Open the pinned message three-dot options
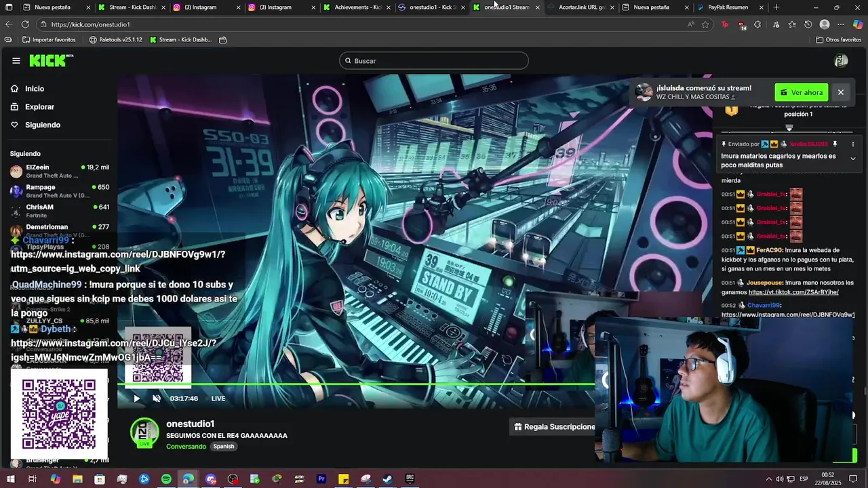 853,144
